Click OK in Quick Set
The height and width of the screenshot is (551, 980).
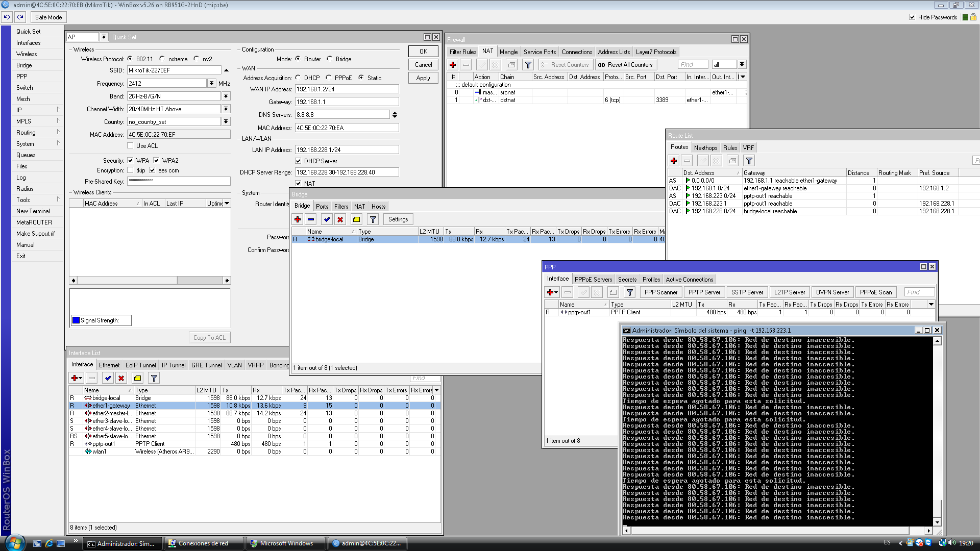[x=423, y=52]
